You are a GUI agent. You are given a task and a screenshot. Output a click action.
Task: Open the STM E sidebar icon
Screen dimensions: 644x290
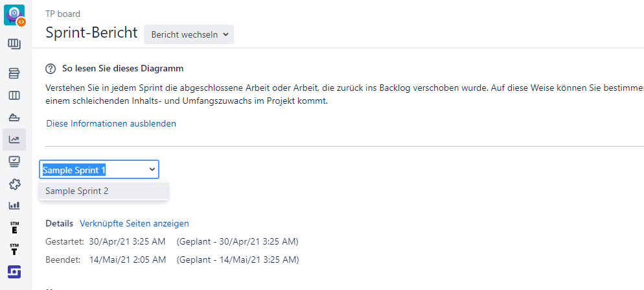pos(14,228)
